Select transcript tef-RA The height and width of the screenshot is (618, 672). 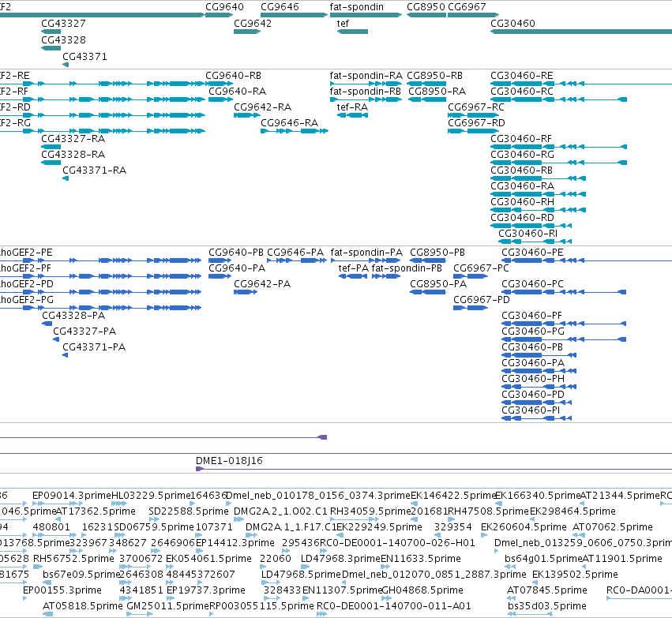point(352,107)
